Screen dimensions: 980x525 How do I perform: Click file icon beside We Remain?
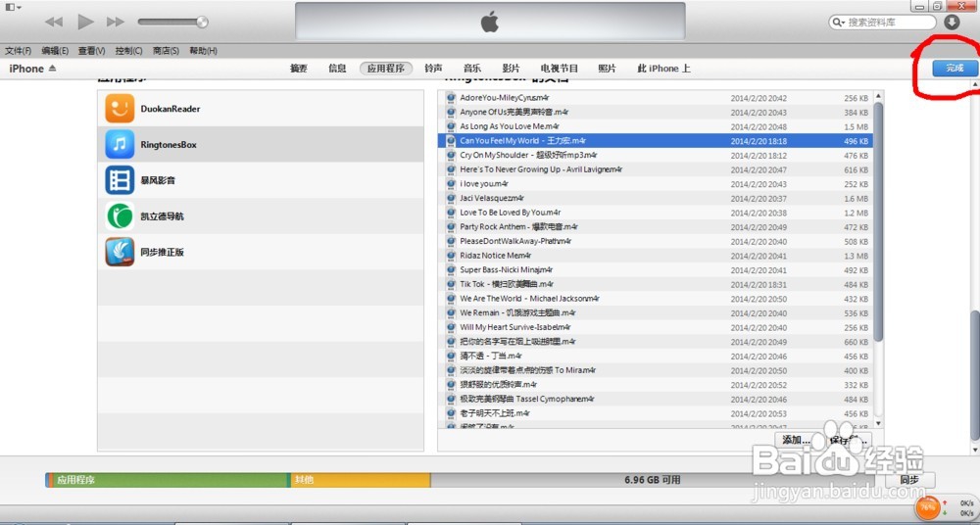tap(451, 313)
